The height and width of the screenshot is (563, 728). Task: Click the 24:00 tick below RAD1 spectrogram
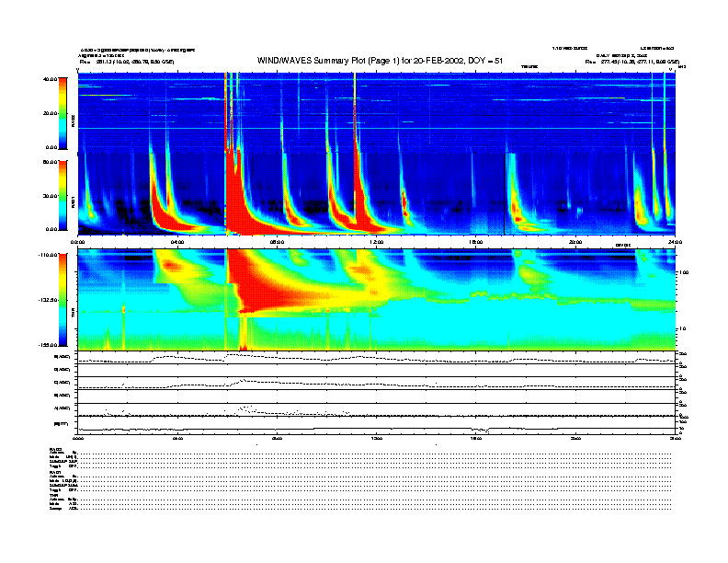pos(675,242)
